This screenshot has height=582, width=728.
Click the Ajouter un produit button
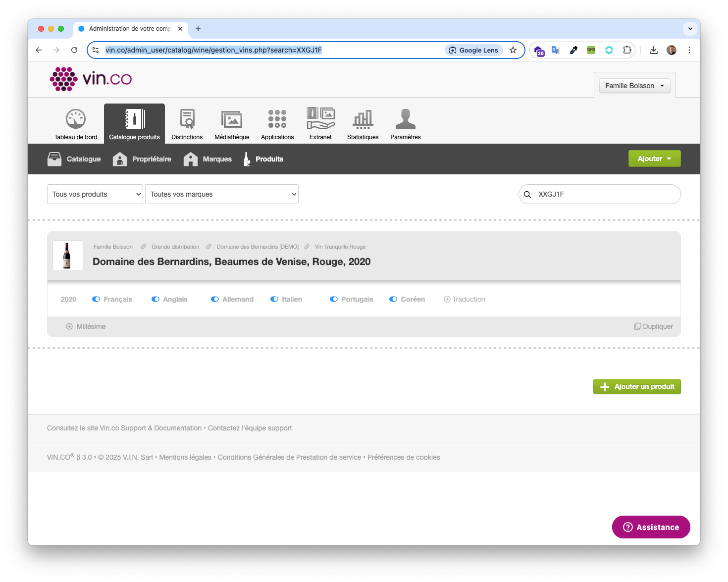(x=637, y=387)
